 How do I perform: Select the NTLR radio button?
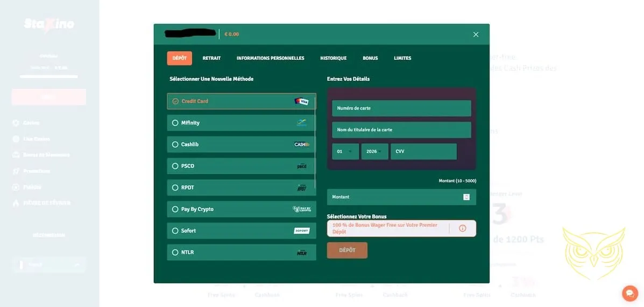(x=175, y=253)
